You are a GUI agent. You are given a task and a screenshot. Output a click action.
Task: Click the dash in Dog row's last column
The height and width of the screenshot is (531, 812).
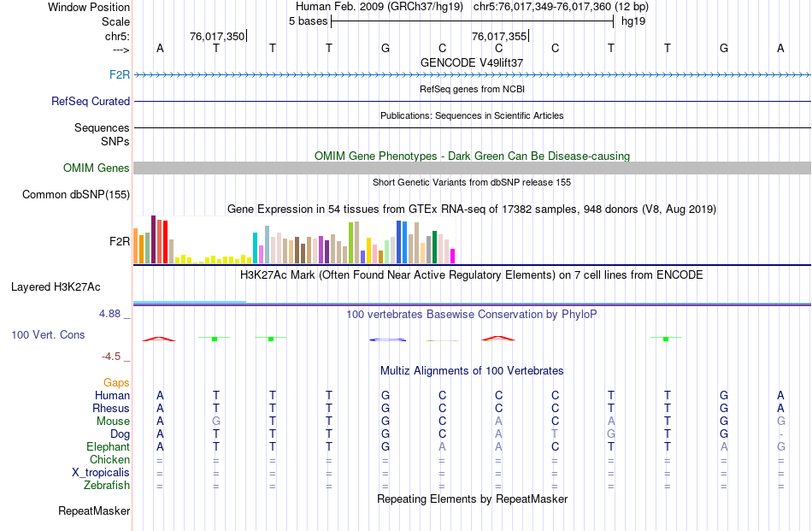point(781,434)
